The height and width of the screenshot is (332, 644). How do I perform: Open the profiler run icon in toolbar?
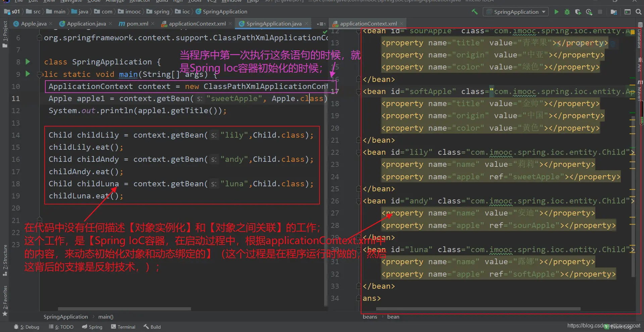tap(589, 12)
